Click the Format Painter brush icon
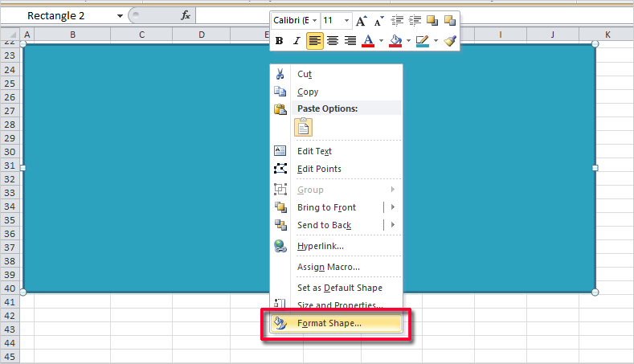The image size is (634, 364). [x=450, y=41]
